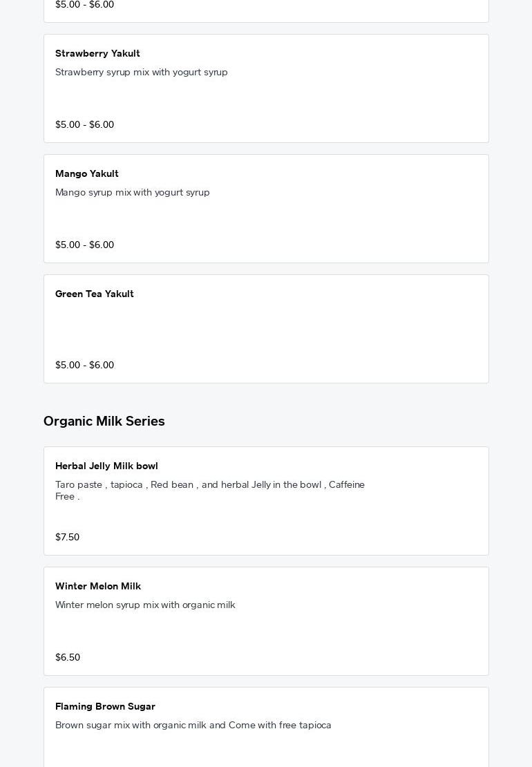Click the blank middle area of the Green Tea Yakult card
Viewport: 532px width, 767px height.
coord(266,330)
